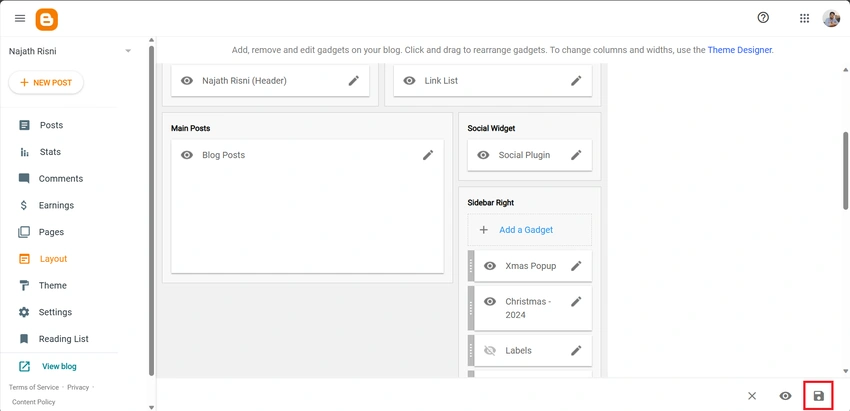Click the Sidebar Right section heading
The height and width of the screenshot is (411, 850).
pyautogui.click(x=491, y=203)
